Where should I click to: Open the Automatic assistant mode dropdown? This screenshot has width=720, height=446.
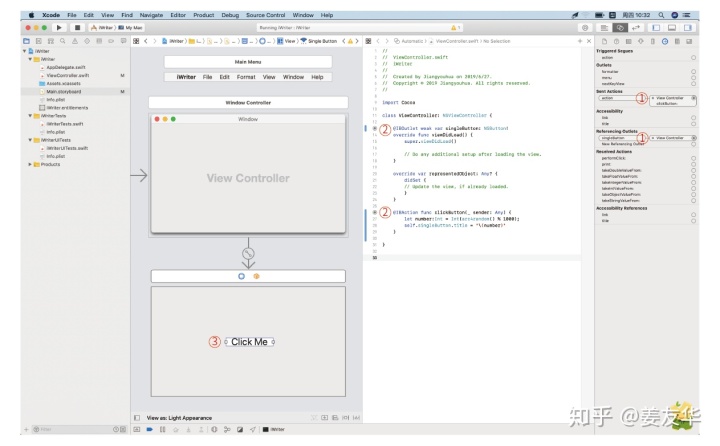(x=409, y=41)
